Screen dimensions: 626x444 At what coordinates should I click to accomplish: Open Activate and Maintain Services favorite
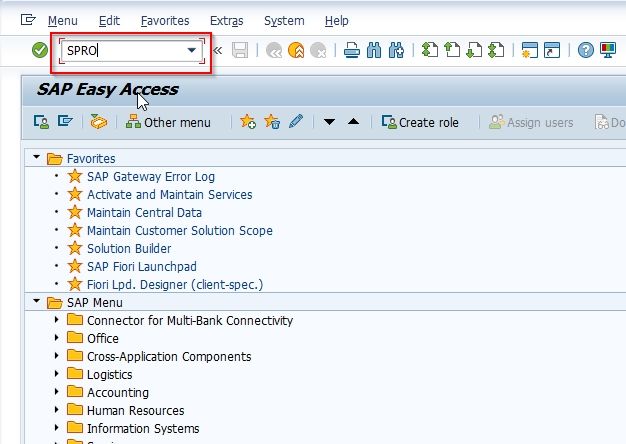(x=170, y=194)
